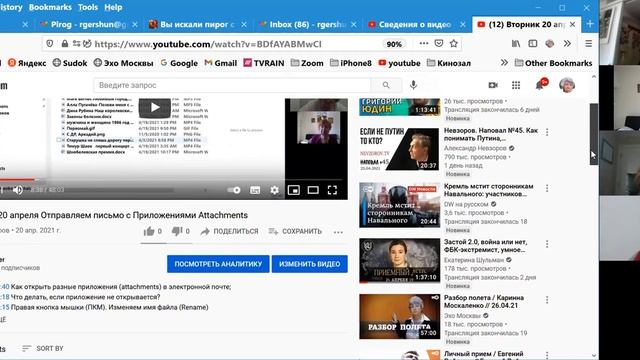Toggle the sidebar view icon
Image resolution: width=640 pixels, height=360 pixels.
[x=533, y=43]
